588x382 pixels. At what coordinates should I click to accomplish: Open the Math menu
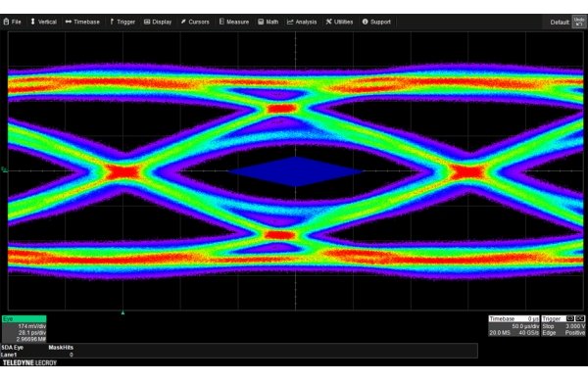click(269, 22)
